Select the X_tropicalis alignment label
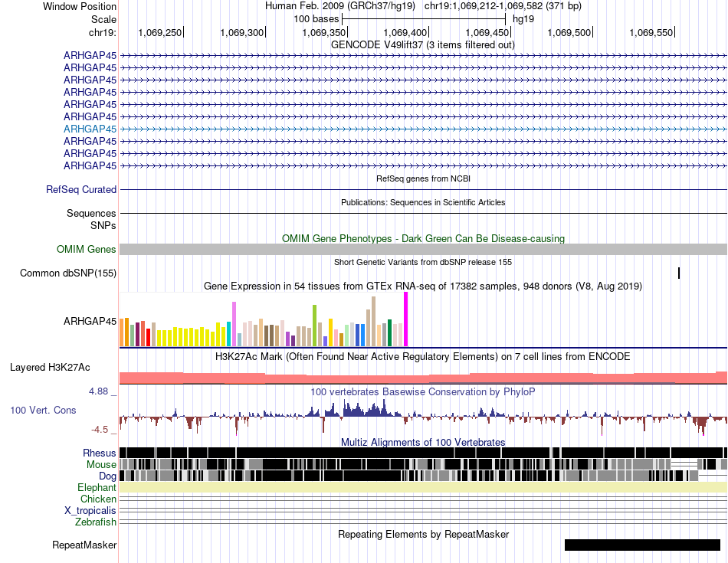Image resolution: width=728 pixels, height=563 pixels. click(x=90, y=511)
